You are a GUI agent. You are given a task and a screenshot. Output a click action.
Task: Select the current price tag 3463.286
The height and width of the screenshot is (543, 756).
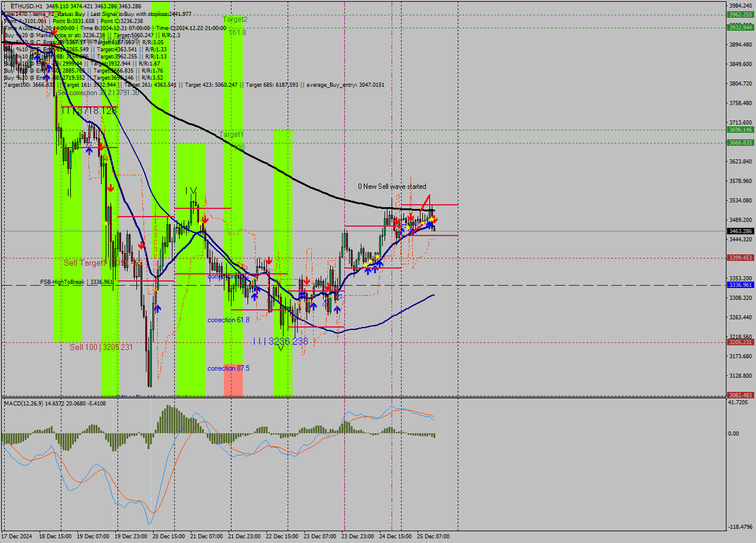pos(741,231)
